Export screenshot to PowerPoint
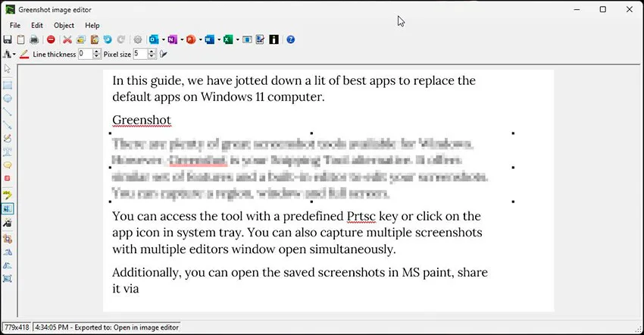Screen dimensions: 644x335 [191, 39]
